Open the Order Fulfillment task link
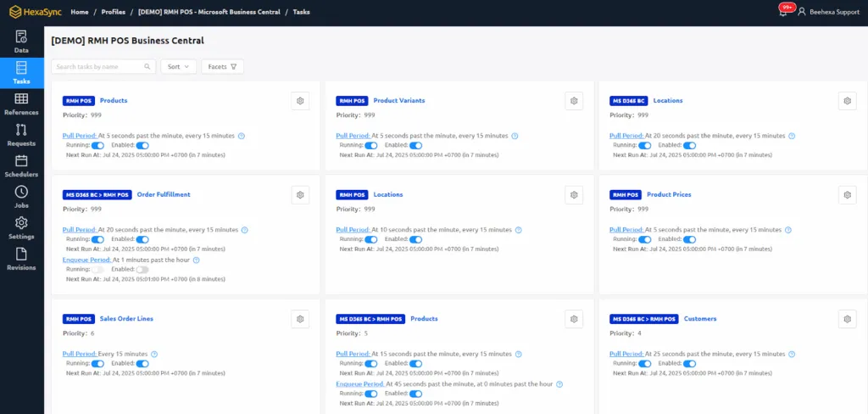 click(x=164, y=195)
